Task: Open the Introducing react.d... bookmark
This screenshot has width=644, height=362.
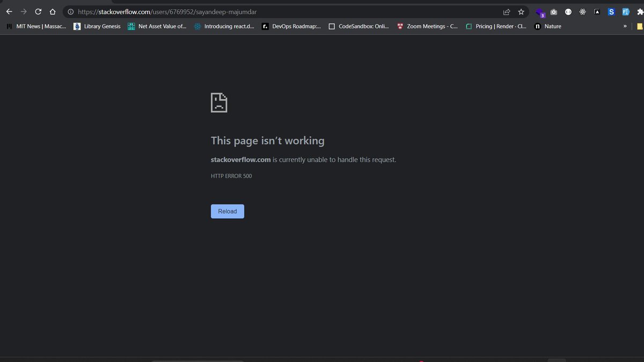Action: 224,26
